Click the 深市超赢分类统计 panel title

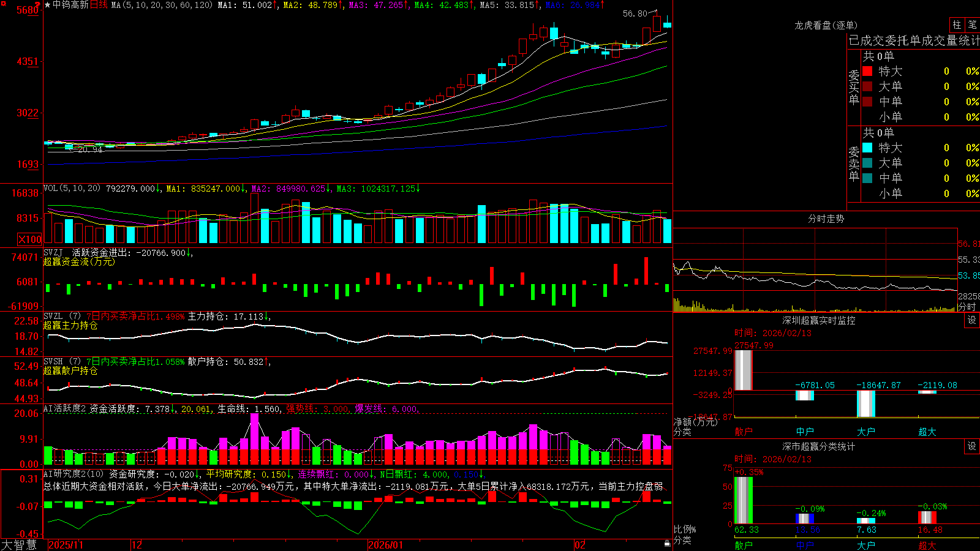(x=819, y=446)
